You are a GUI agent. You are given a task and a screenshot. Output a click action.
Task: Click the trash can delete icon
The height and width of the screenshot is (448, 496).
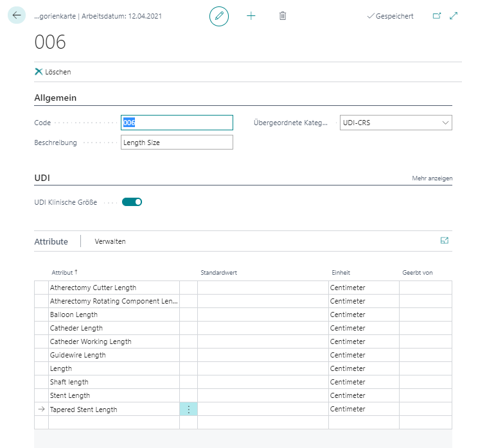[283, 16]
